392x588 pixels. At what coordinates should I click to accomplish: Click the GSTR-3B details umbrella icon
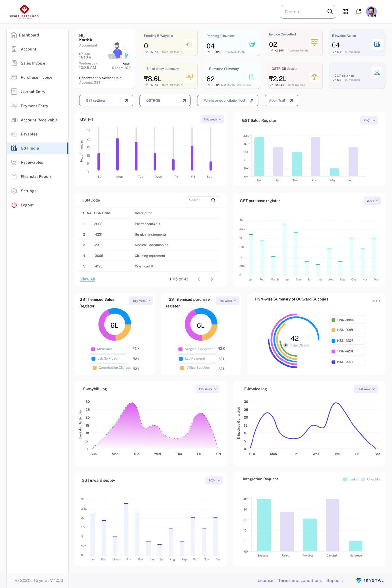[x=314, y=77]
